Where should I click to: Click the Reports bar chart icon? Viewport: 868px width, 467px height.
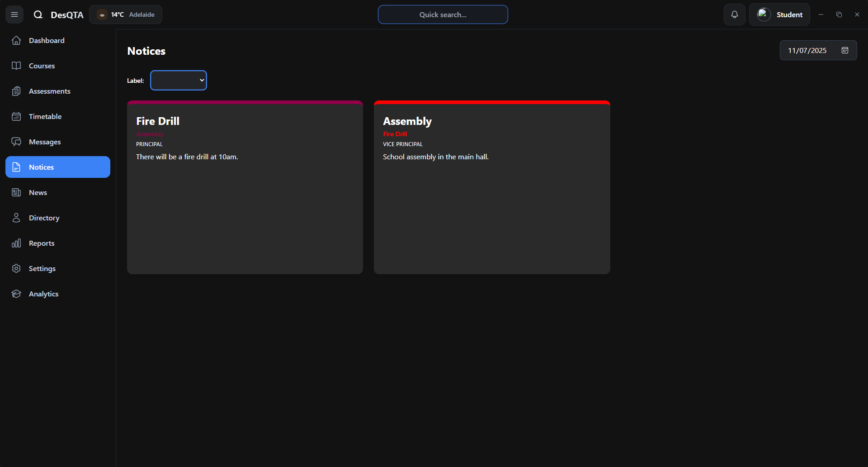point(16,243)
